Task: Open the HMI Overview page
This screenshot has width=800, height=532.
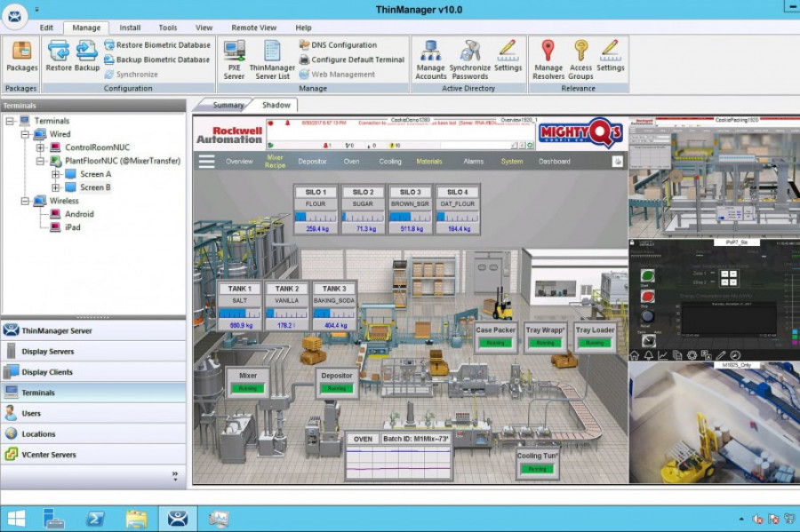Action: pyautogui.click(x=239, y=162)
